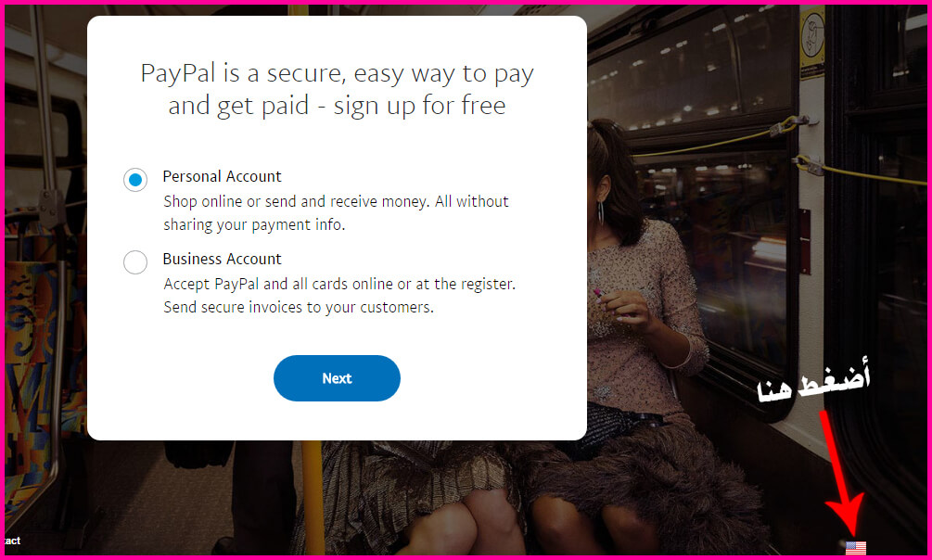932x560 pixels.
Task: Click the red arrow pointing at the flag
Action: (842, 475)
